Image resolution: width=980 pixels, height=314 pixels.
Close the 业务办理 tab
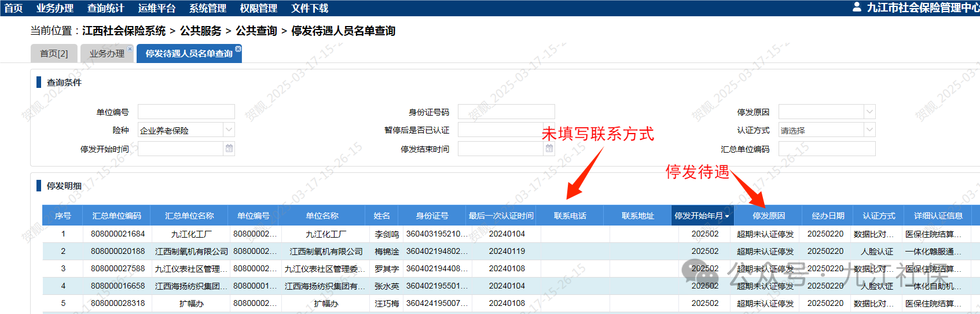tap(130, 49)
